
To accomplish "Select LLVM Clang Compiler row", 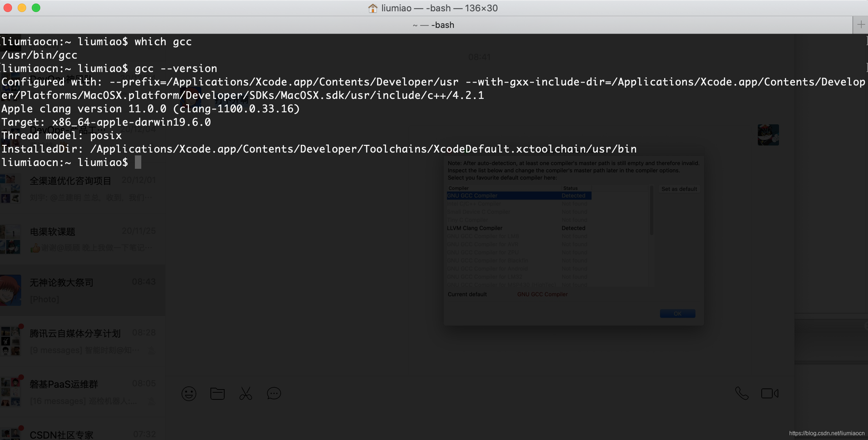I will pos(519,228).
